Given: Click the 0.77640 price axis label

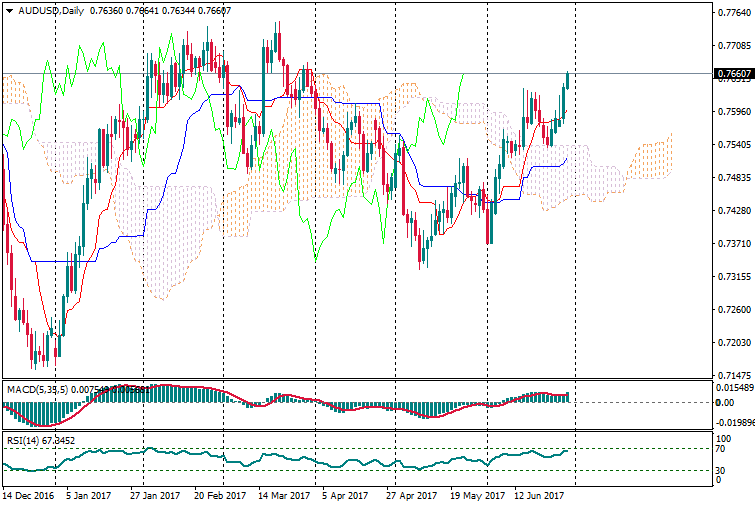Looking at the screenshot, I should (x=734, y=12).
